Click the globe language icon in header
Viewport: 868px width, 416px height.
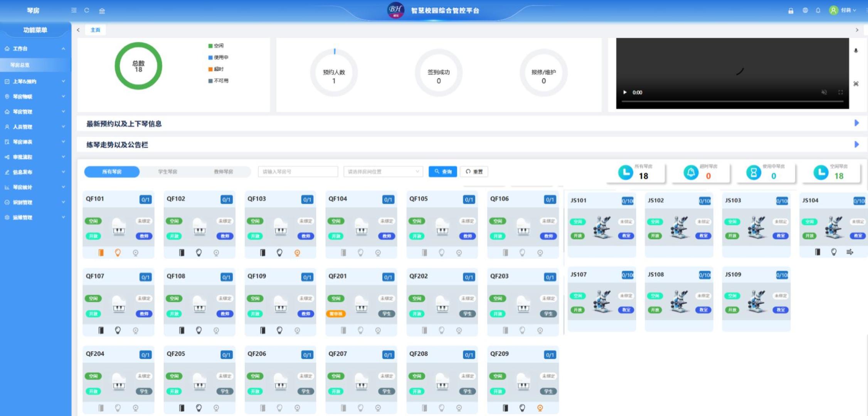(805, 11)
